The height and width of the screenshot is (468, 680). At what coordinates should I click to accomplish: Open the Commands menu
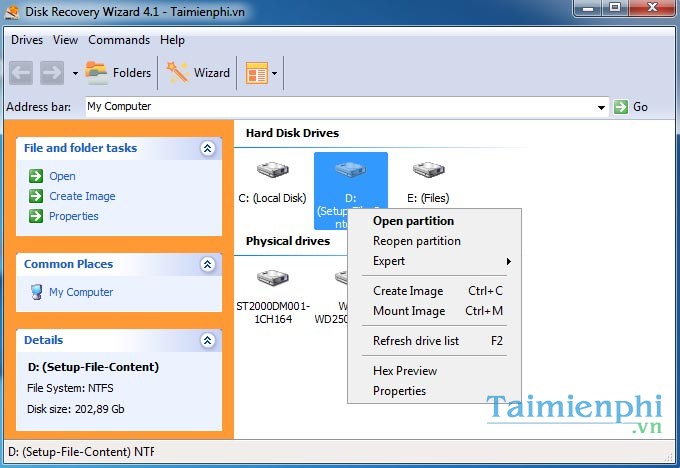point(119,40)
